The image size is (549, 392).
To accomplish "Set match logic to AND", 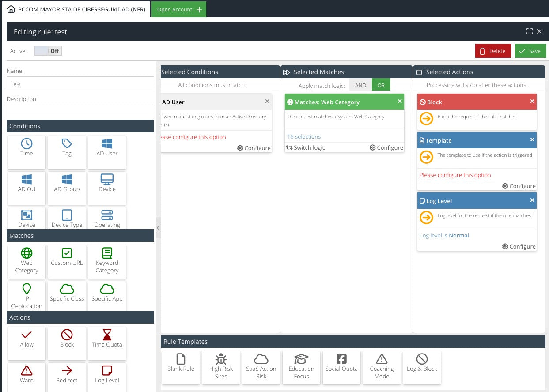I will click(x=360, y=86).
